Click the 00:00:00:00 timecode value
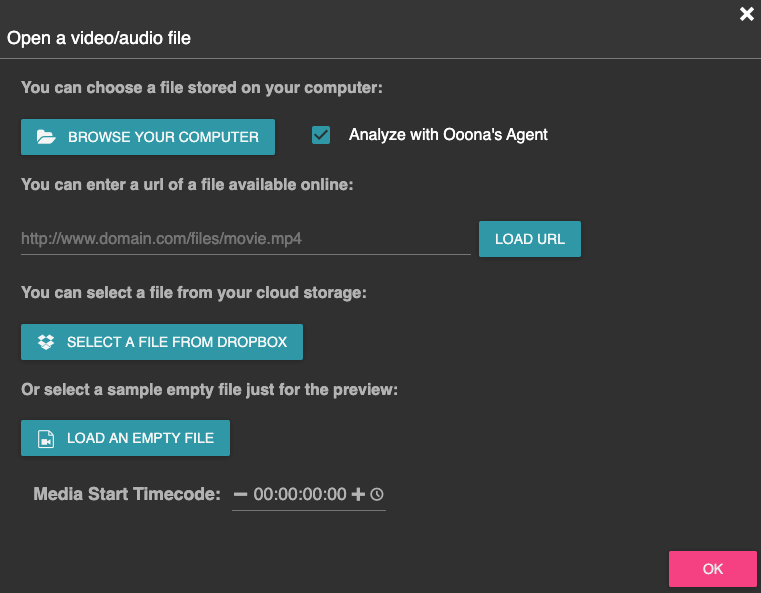Viewport: 761px width, 593px height. pos(300,494)
